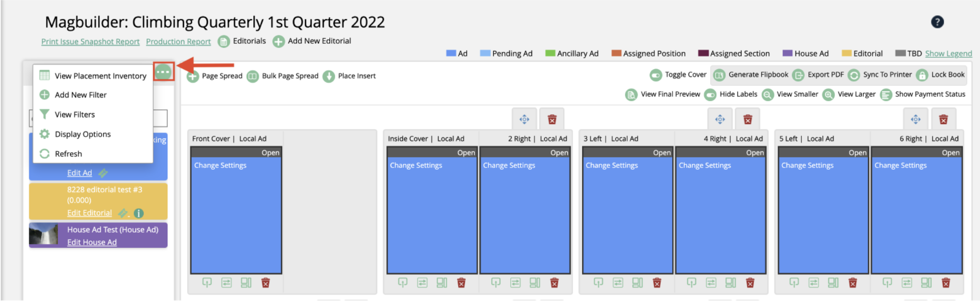Toggle Hide Labels
980x301 pixels.
(710, 95)
